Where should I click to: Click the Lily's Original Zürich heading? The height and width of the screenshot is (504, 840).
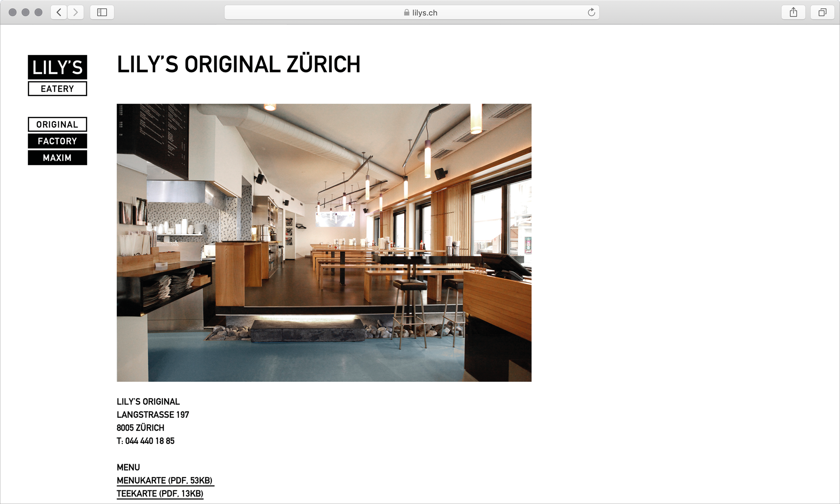click(238, 64)
